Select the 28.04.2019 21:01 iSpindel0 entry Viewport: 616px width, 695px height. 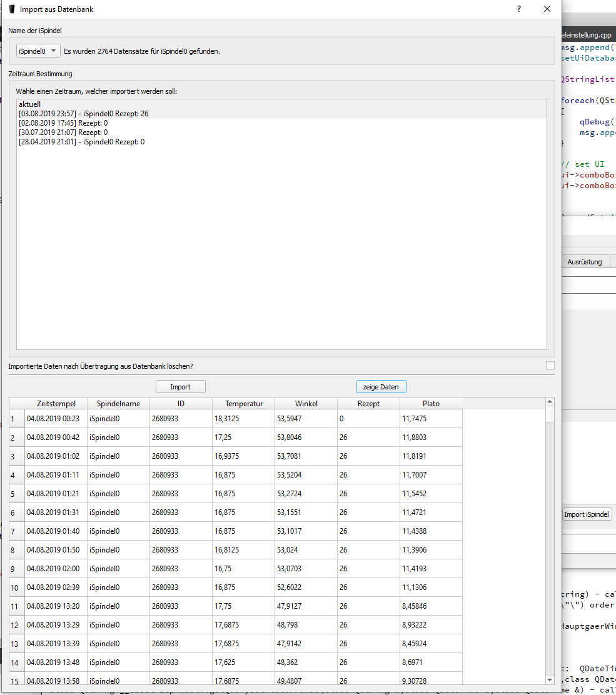click(x=81, y=142)
